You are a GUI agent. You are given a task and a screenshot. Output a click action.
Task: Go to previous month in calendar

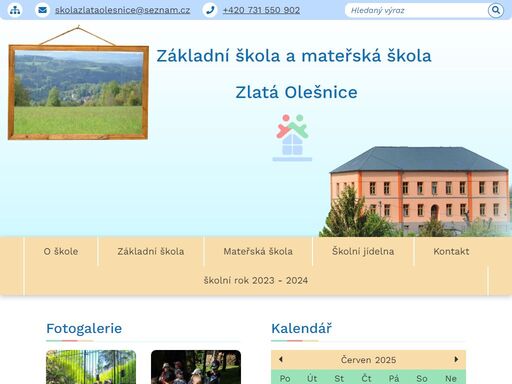point(281,359)
